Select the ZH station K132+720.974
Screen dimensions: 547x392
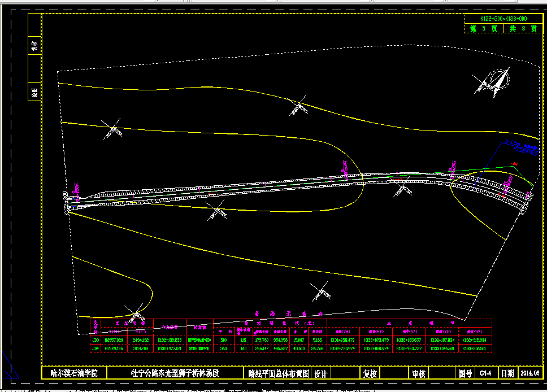(x=342, y=349)
